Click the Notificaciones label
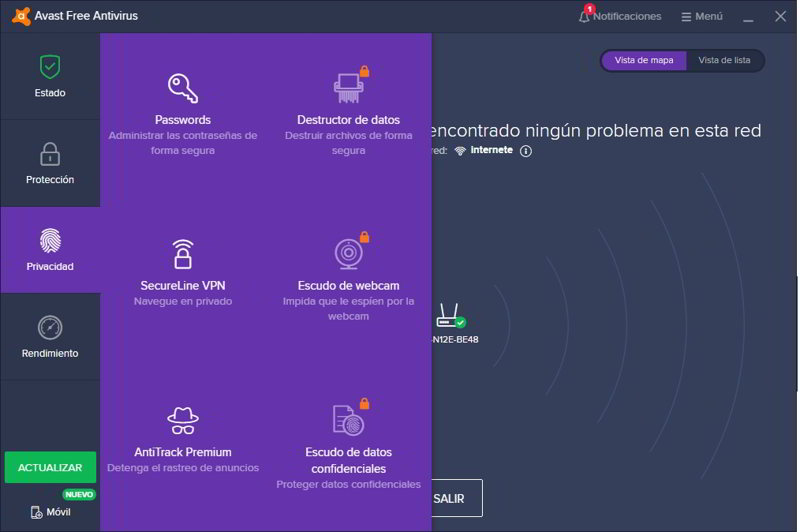The height and width of the screenshot is (532, 800). (627, 16)
